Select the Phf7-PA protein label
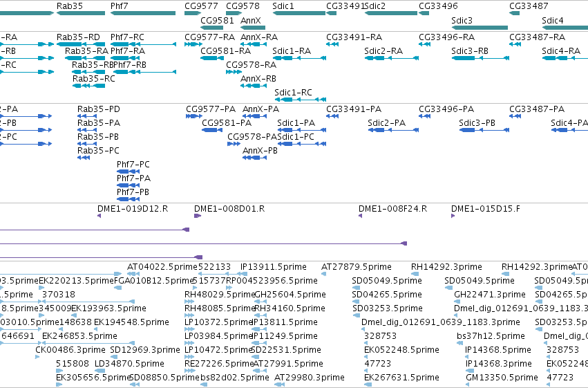The height and width of the screenshot is (388, 588). [134, 178]
